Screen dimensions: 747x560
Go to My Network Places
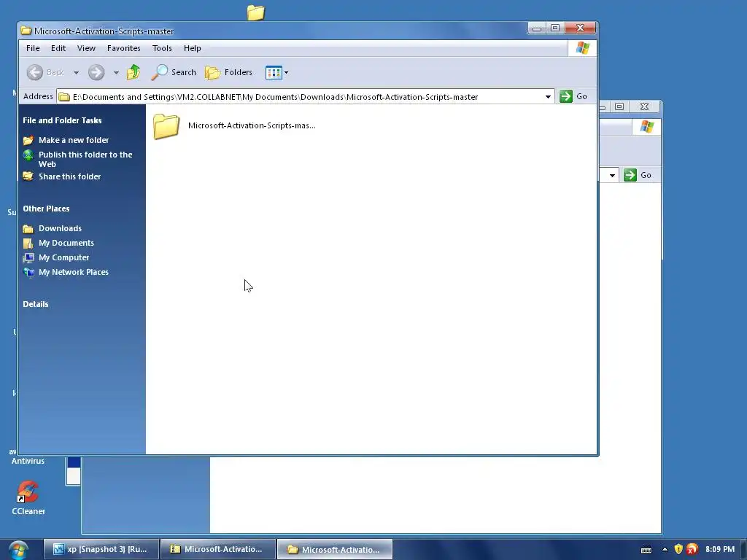tap(74, 272)
